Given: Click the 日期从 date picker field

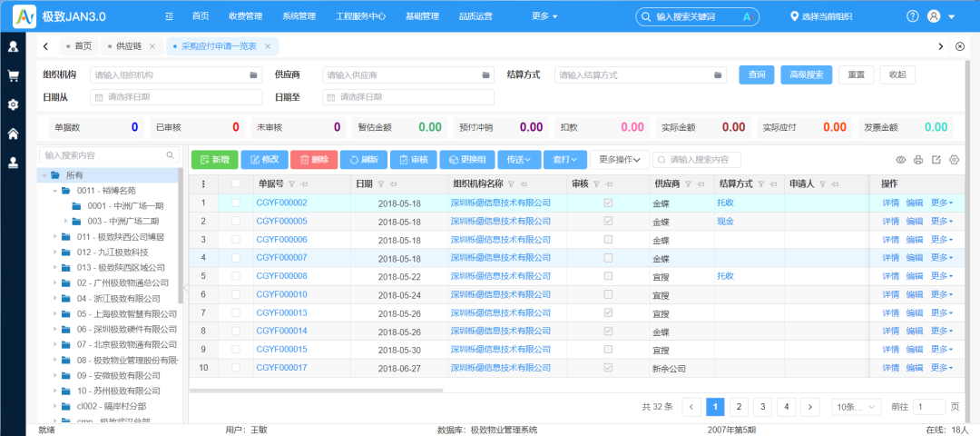Looking at the screenshot, I should (176, 97).
